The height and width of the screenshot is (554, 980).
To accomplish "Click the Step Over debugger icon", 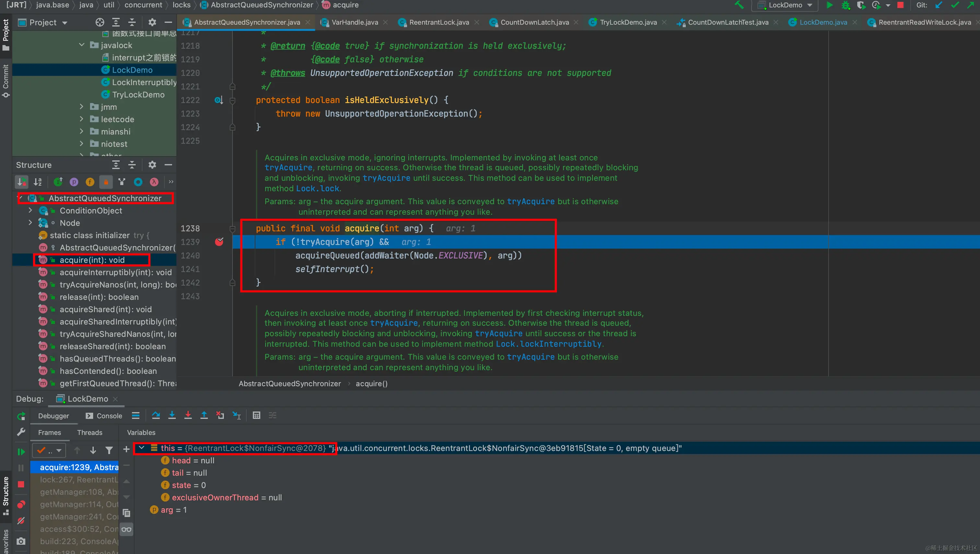I will point(156,416).
